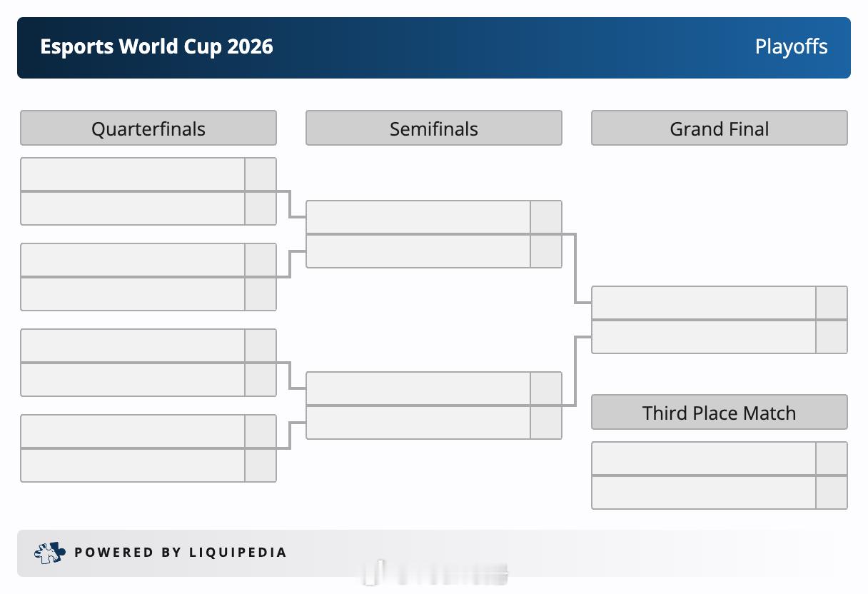Click the Liquipedia puzzle-piece logo icon
868x594 pixels.
click(50, 553)
